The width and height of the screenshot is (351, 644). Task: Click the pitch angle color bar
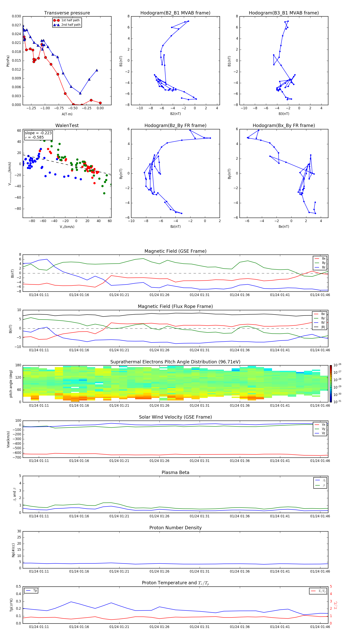tap(331, 384)
